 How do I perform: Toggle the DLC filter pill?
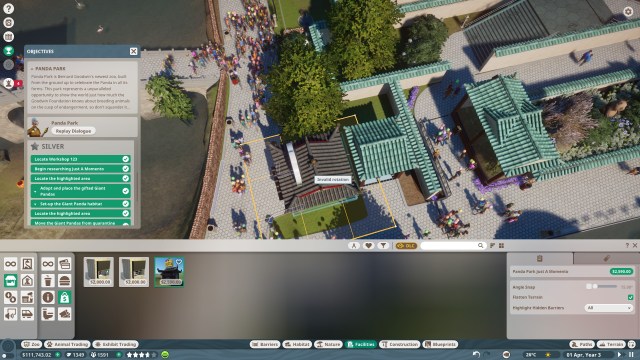[406, 245]
